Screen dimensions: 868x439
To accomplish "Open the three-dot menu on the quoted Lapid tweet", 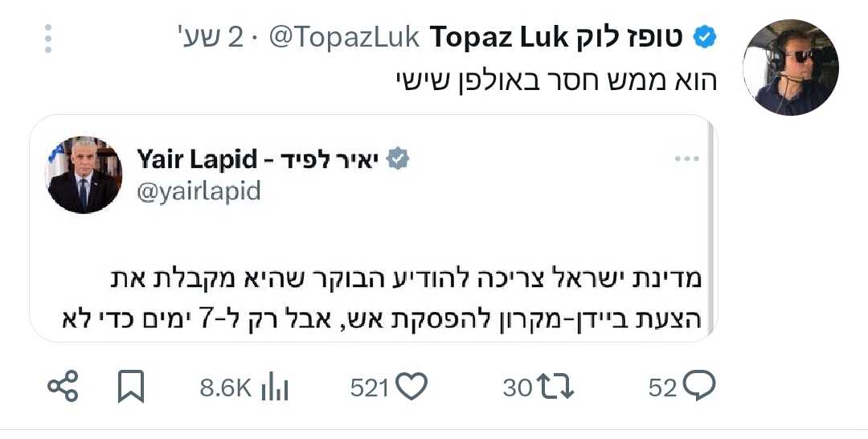I will click(687, 159).
